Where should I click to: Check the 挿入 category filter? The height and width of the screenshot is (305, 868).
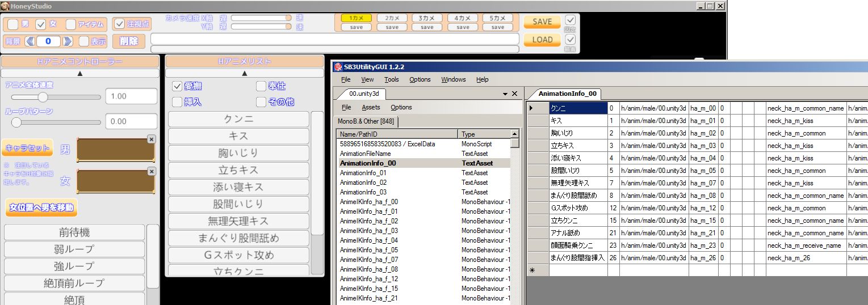pyautogui.click(x=177, y=102)
